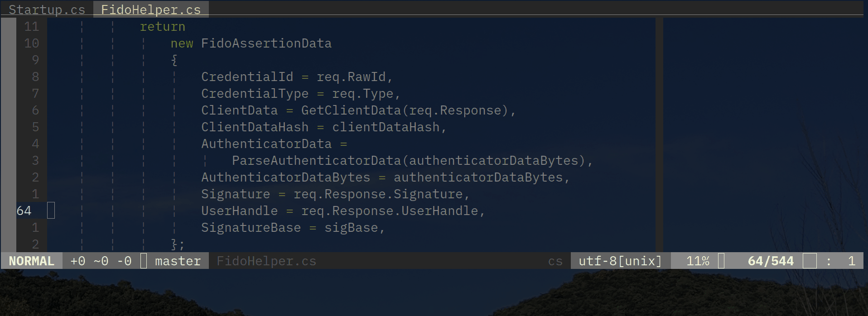Image resolution: width=868 pixels, height=316 pixels.
Task: Click the git branch glyph before master
Action: click(144, 261)
